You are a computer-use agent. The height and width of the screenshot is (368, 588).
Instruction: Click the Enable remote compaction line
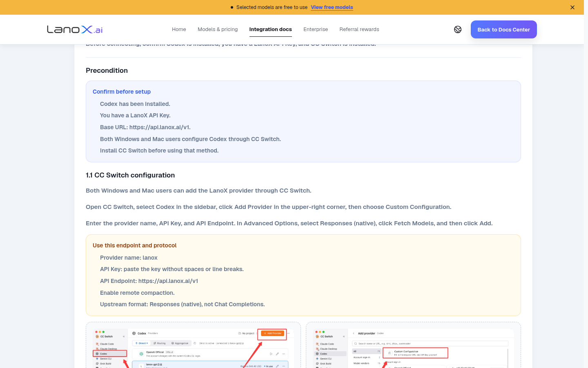pyautogui.click(x=137, y=293)
